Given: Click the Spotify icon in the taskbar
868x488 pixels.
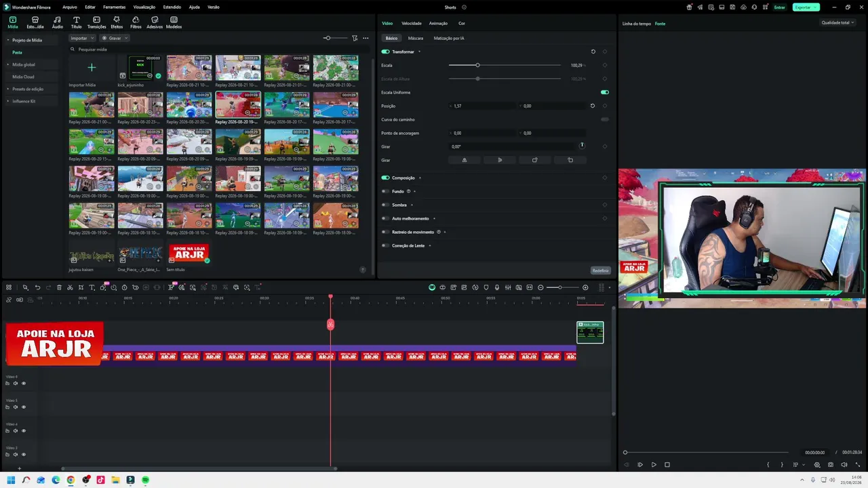Looking at the screenshot, I should [145, 480].
